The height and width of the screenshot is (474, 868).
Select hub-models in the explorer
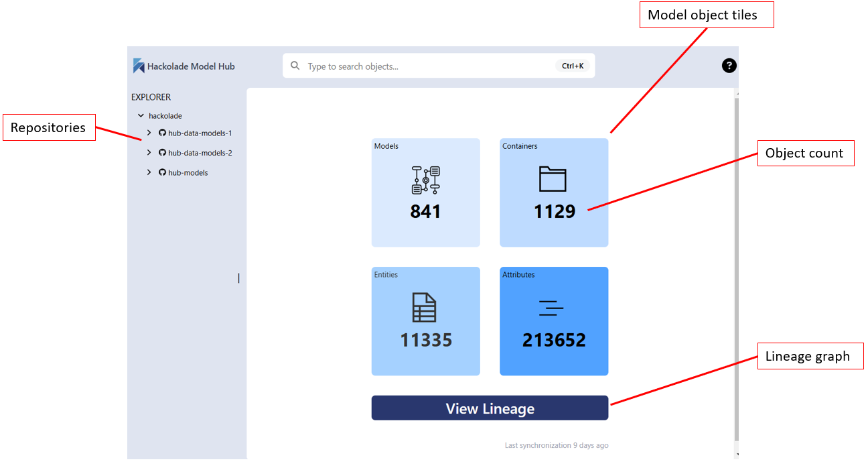click(x=188, y=173)
